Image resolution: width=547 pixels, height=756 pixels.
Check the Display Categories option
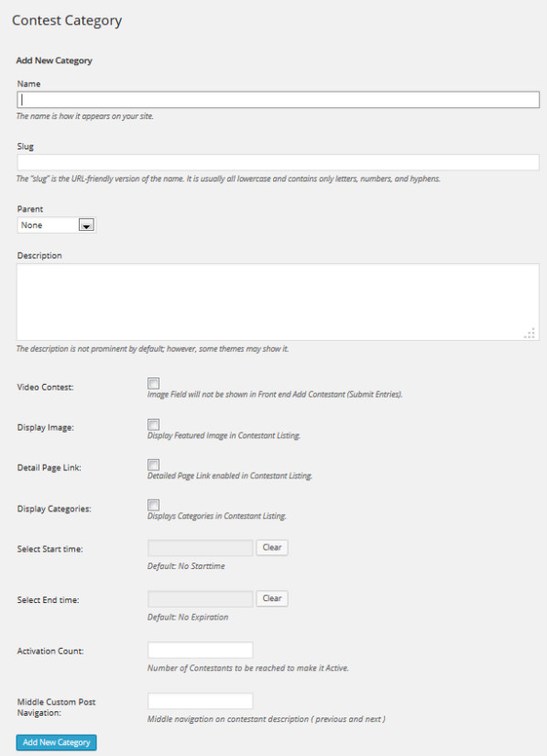(x=153, y=505)
